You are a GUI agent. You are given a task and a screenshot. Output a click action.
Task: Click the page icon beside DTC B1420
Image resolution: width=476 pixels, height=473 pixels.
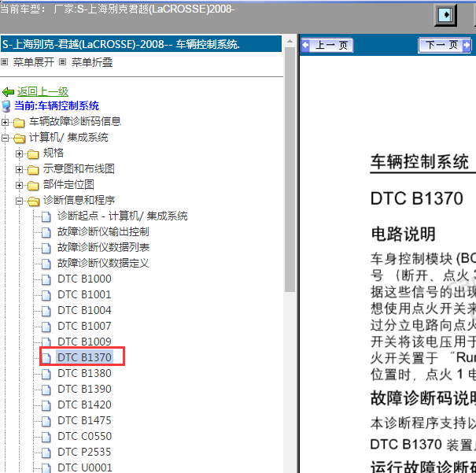coord(46,406)
